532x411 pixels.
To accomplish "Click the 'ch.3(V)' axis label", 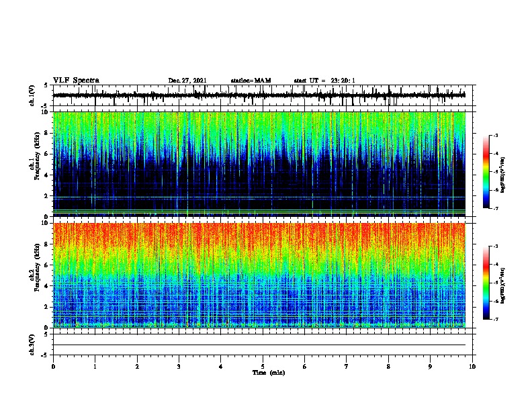I will coord(32,345).
